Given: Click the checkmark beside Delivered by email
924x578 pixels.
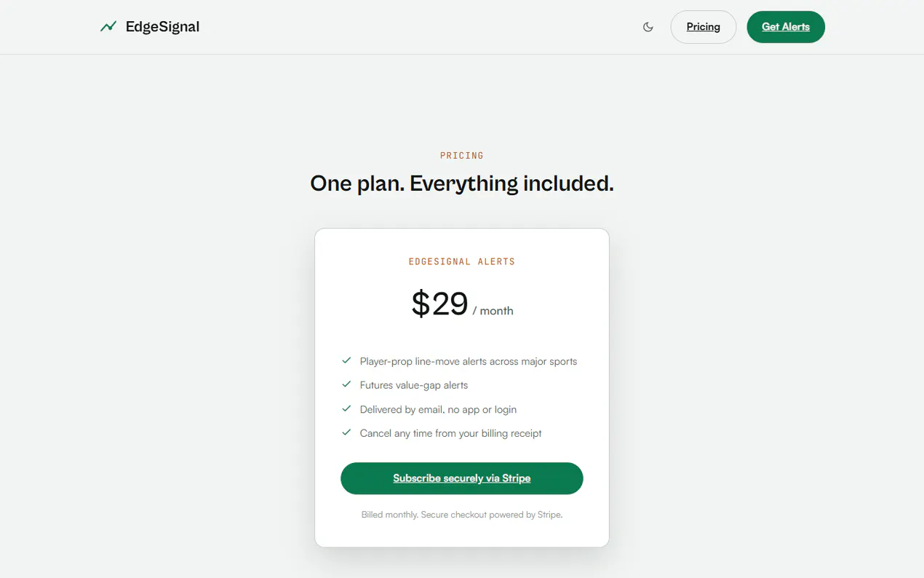Looking at the screenshot, I should (346, 408).
